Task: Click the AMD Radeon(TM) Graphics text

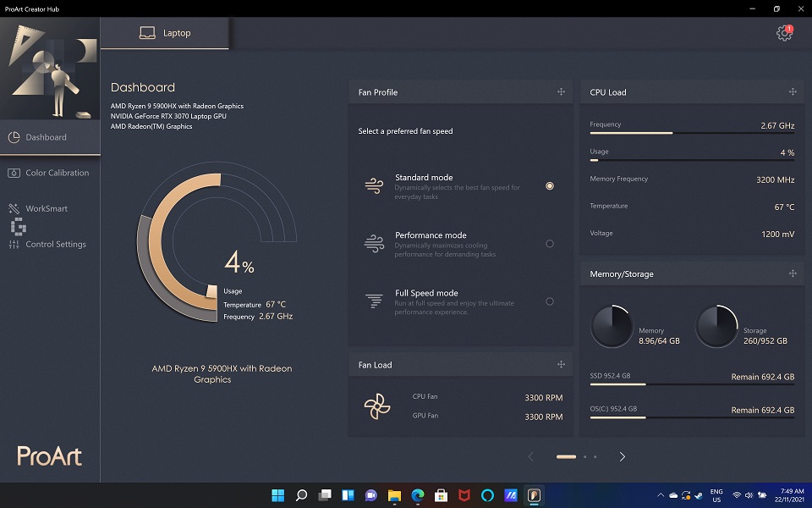Action: click(x=151, y=126)
